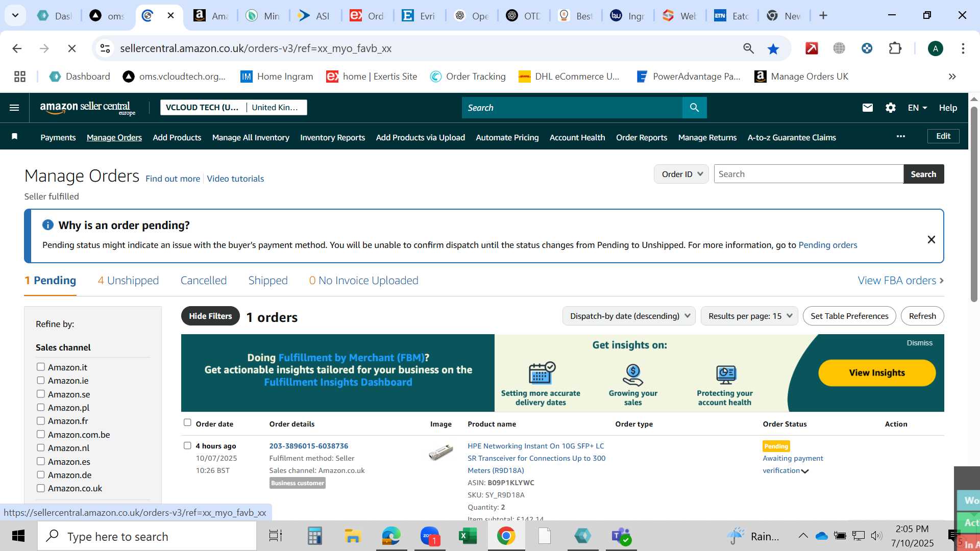Open the Order ID search type dropdown
This screenshot has width=980, height=551.
(x=681, y=174)
